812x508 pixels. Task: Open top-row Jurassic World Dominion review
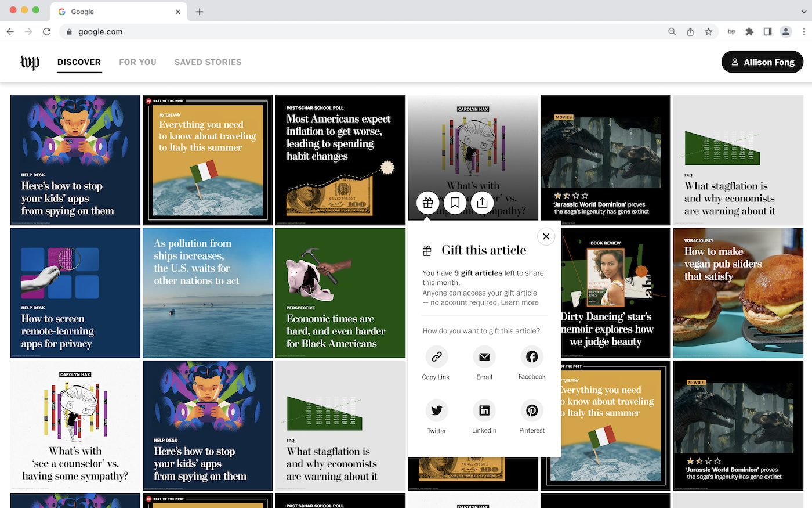point(606,160)
